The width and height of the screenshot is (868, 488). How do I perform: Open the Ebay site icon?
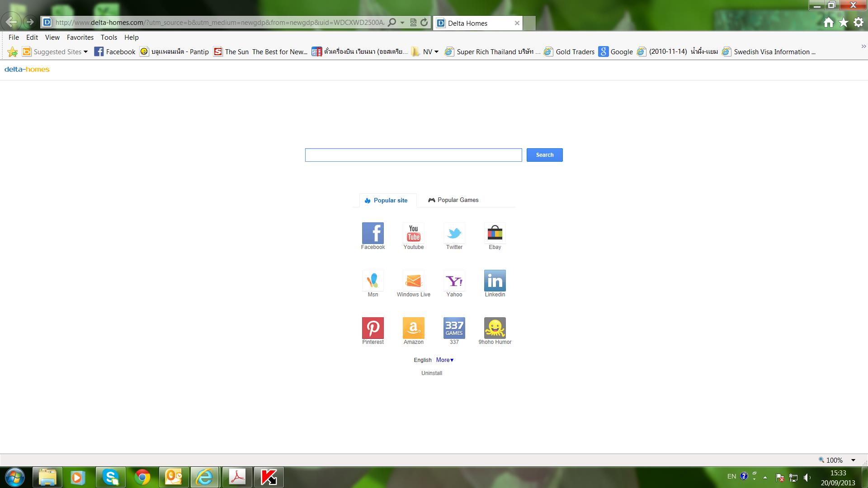tap(495, 233)
